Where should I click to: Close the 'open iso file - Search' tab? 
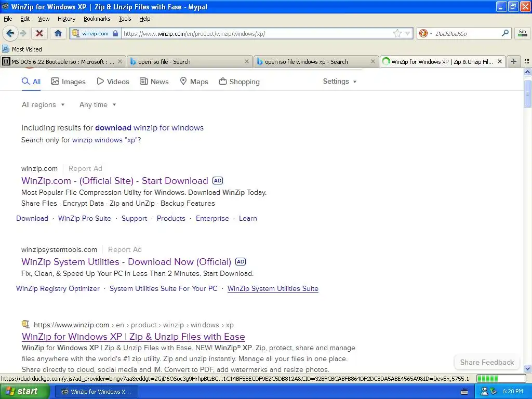coord(247,61)
